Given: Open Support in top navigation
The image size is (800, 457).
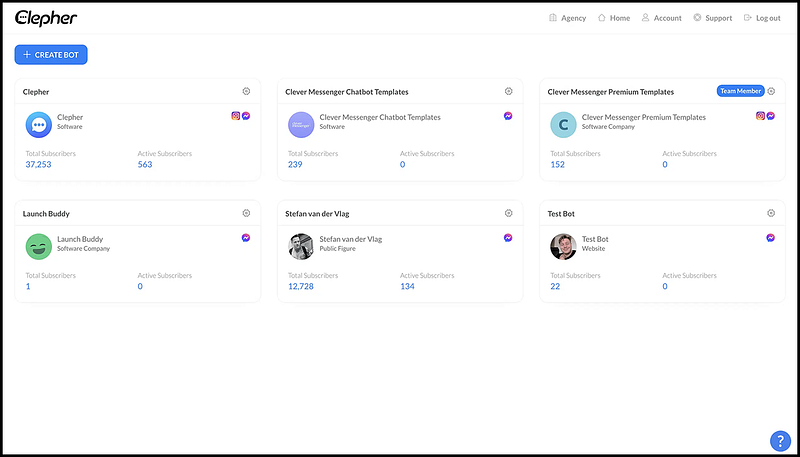Looking at the screenshot, I should [713, 18].
